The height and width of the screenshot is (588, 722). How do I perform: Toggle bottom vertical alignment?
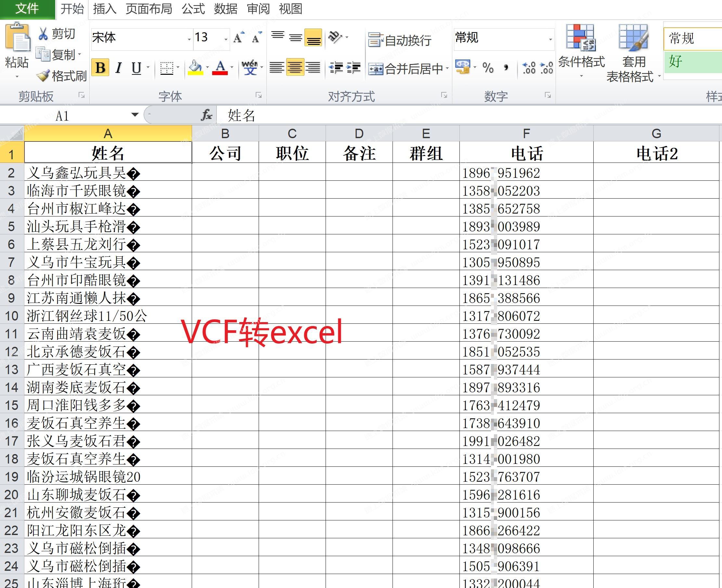[x=313, y=37]
